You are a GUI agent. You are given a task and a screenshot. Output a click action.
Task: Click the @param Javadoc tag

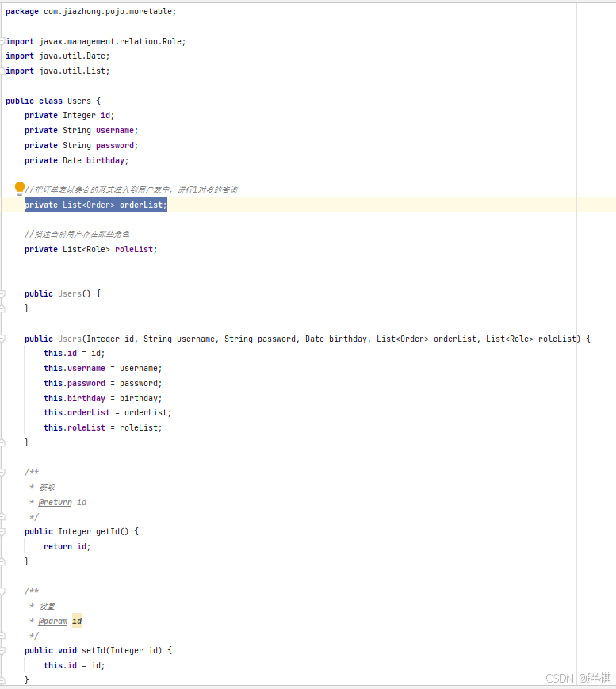(53, 622)
